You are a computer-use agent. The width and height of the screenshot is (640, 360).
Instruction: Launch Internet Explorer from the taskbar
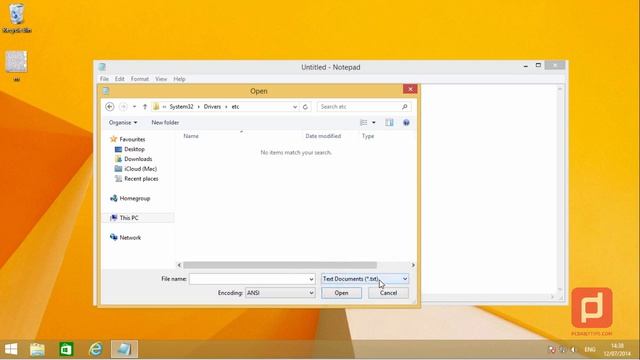click(x=96, y=349)
